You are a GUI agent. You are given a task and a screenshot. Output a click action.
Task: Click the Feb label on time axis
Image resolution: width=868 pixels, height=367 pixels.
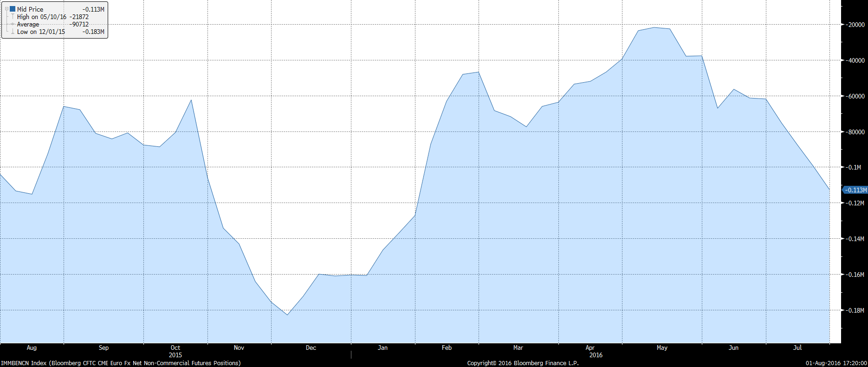pos(447,347)
